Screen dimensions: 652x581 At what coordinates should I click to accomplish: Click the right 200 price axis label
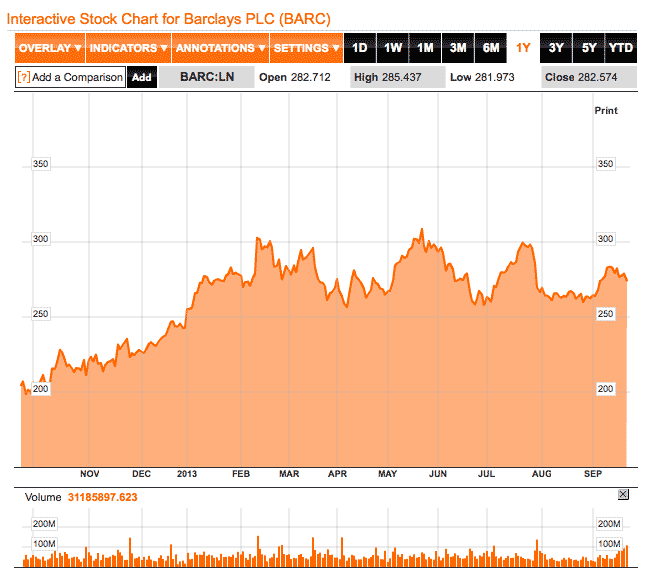(x=605, y=389)
